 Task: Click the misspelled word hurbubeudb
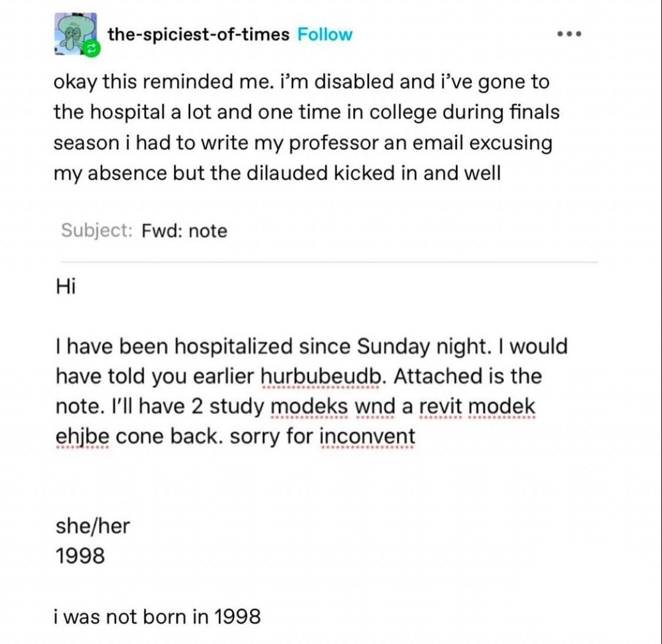click(321, 376)
